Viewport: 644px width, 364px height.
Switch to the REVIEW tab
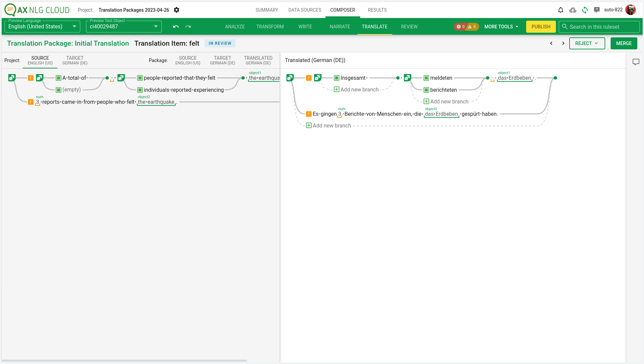tap(409, 27)
